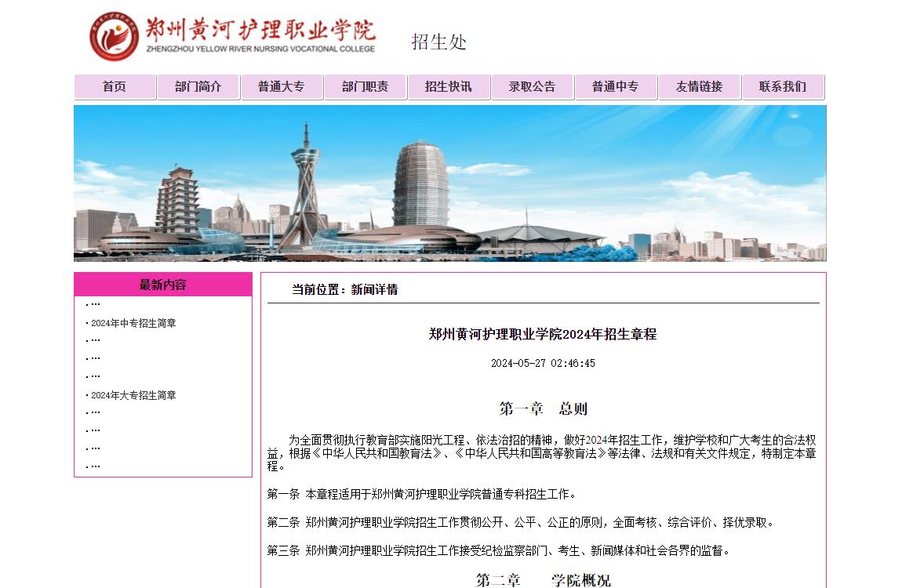The image size is (902, 588).
Task: Click the college logo emblem
Action: pos(114,36)
